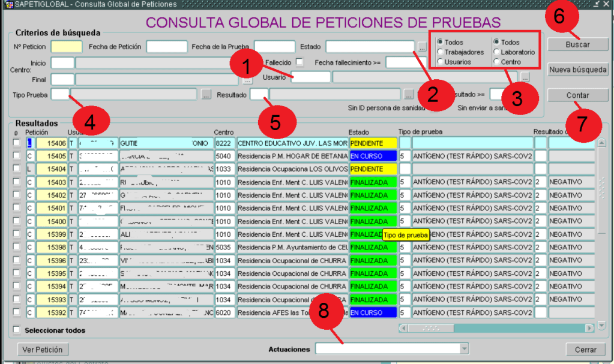Click the results vertical scrollbar up arrow
The width and height of the screenshot is (614, 364).
601,143
